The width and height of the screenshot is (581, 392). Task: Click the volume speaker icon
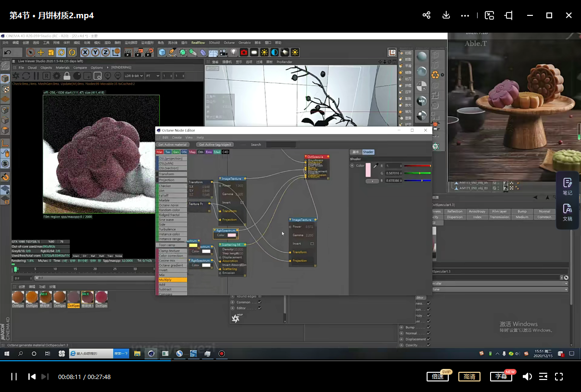(527, 377)
